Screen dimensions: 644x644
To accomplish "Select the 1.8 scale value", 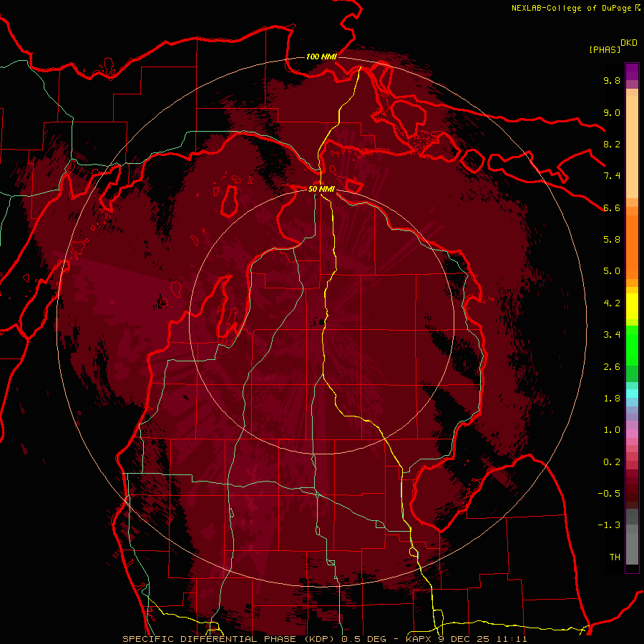I will pos(612,399).
